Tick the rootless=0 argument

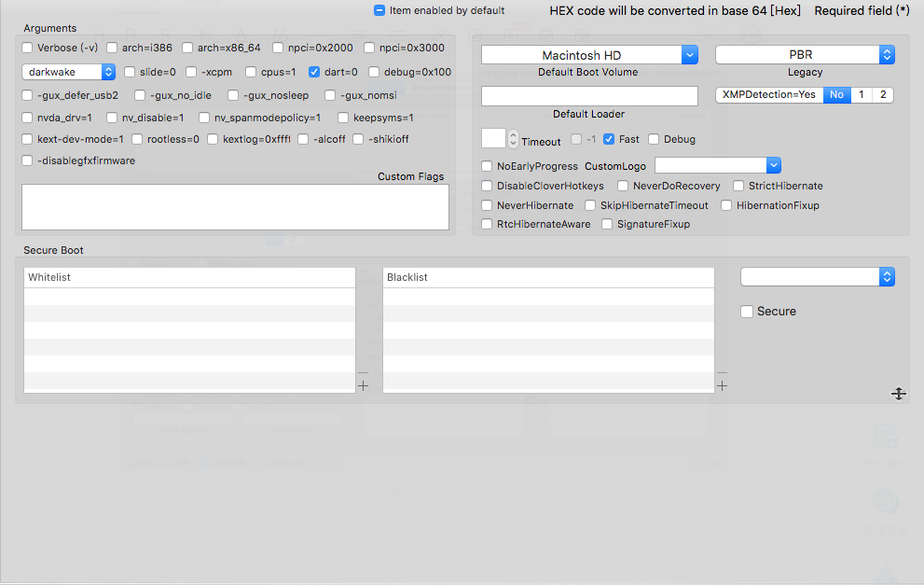tap(137, 139)
